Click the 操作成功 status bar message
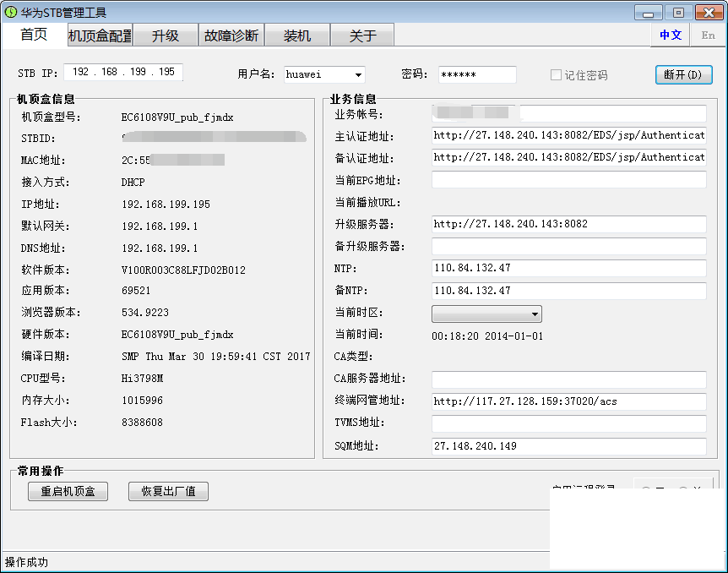The image size is (728, 573). pyautogui.click(x=26, y=562)
